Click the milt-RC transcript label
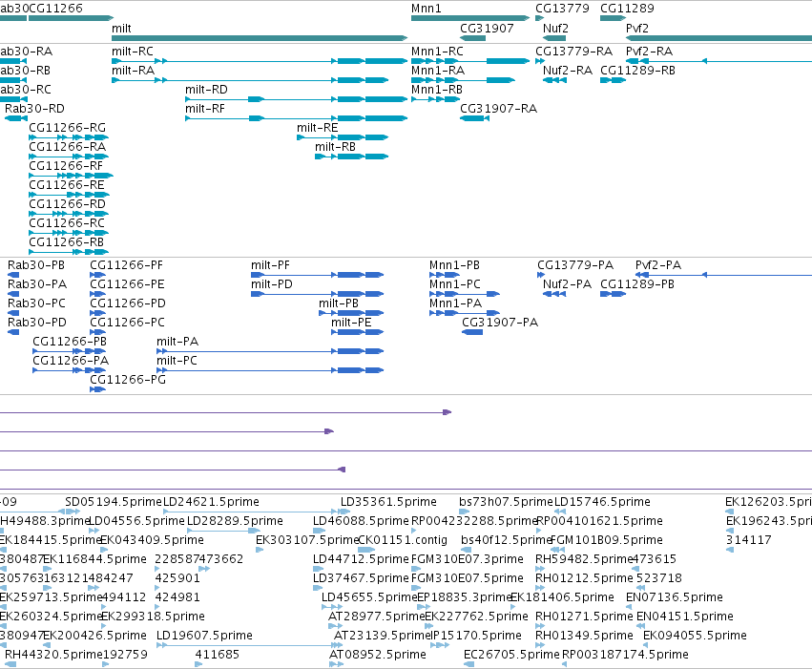 133,52
